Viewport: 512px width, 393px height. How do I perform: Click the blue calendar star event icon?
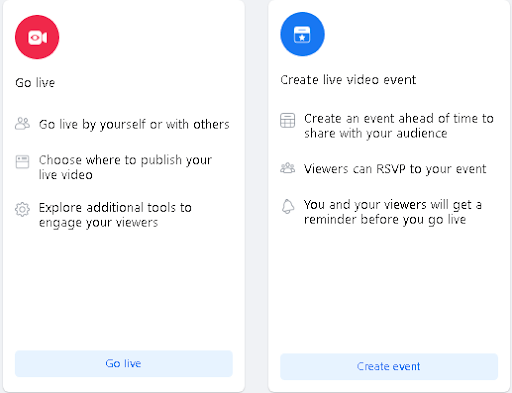(x=302, y=34)
